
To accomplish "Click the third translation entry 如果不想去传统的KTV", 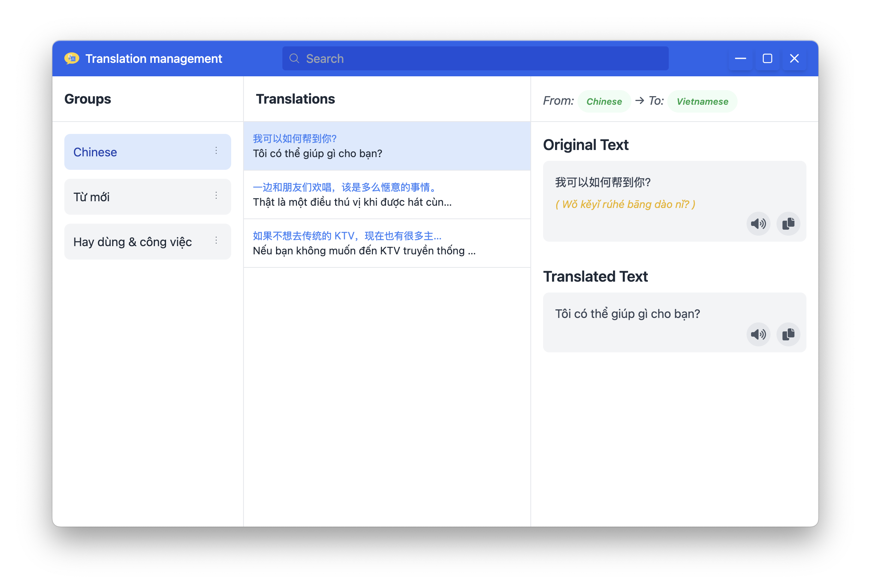I will point(387,243).
